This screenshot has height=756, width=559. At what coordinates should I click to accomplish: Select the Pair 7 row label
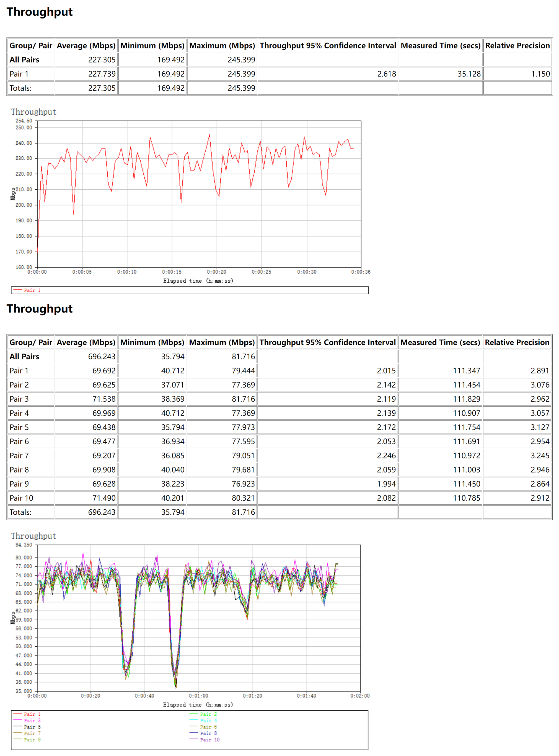[x=19, y=455]
